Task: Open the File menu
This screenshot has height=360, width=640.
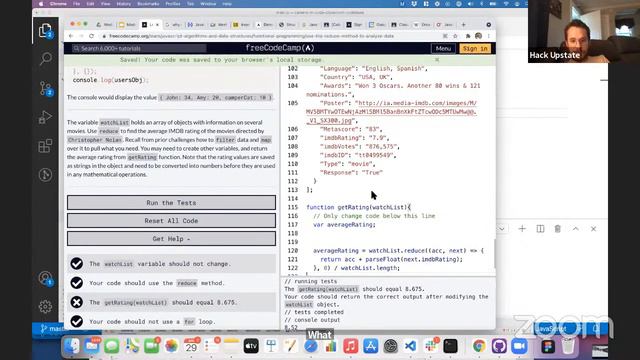Action: point(77,4)
